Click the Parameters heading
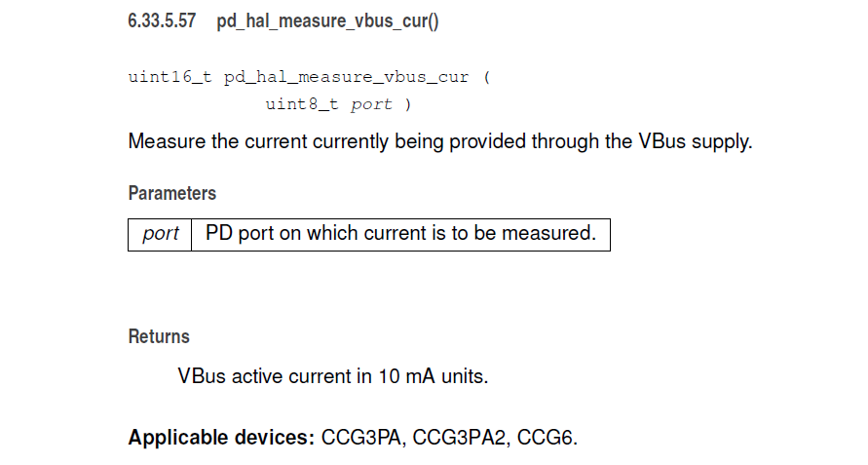This screenshot has width=868, height=465. click(172, 193)
